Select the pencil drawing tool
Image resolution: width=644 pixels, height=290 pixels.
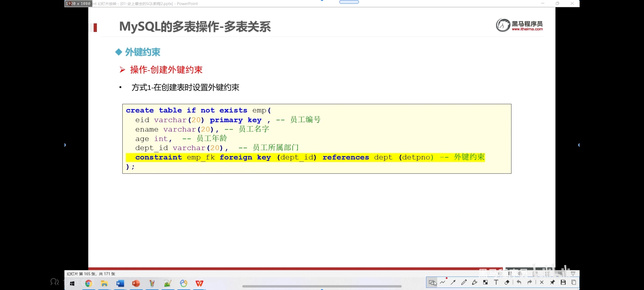464,282
